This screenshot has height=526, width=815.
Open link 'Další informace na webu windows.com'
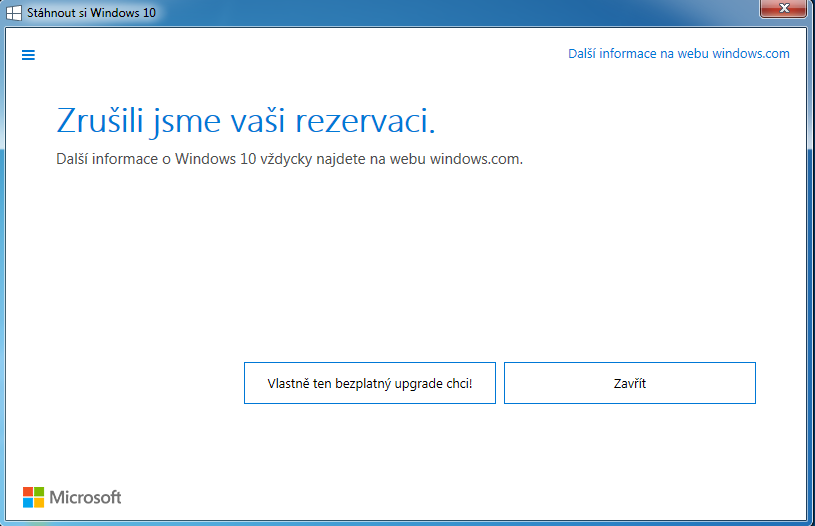(x=678, y=54)
